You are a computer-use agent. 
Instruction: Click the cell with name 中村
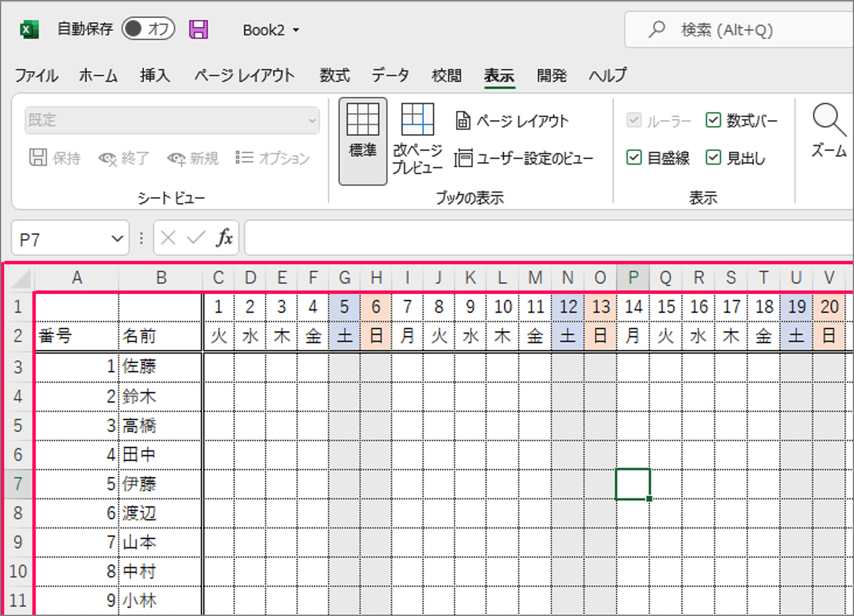click(x=160, y=572)
